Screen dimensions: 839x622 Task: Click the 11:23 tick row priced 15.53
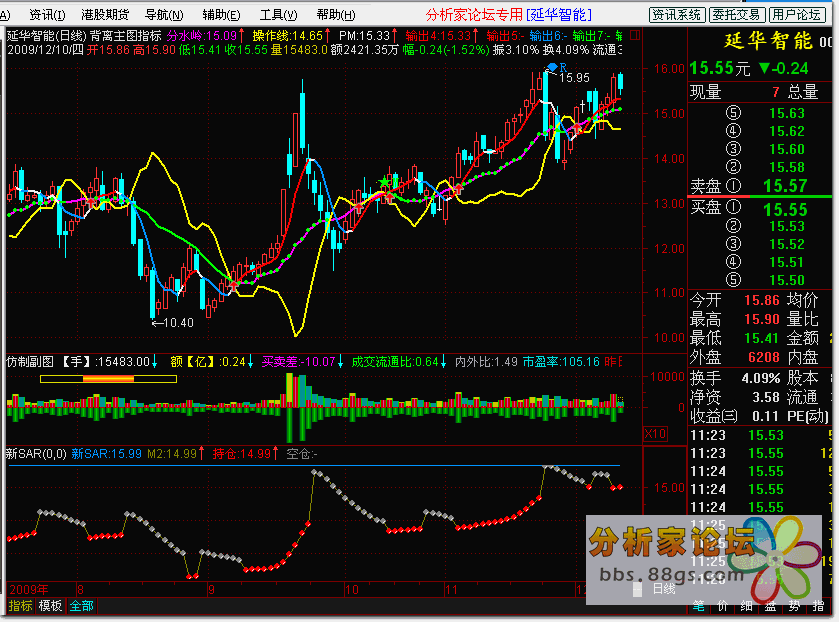pyautogui.click(x=760, y=435)
